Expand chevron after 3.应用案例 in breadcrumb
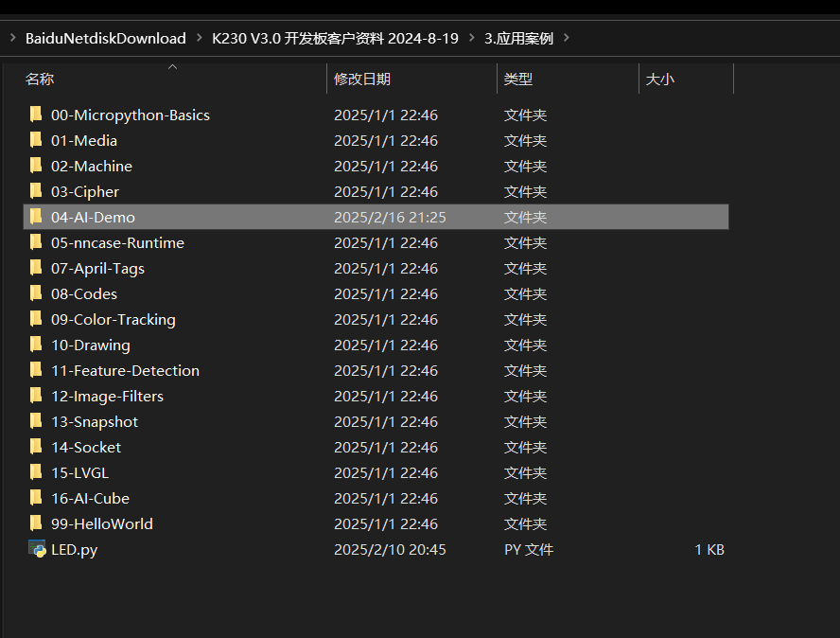The image size is (840, 638). point(567,39)
